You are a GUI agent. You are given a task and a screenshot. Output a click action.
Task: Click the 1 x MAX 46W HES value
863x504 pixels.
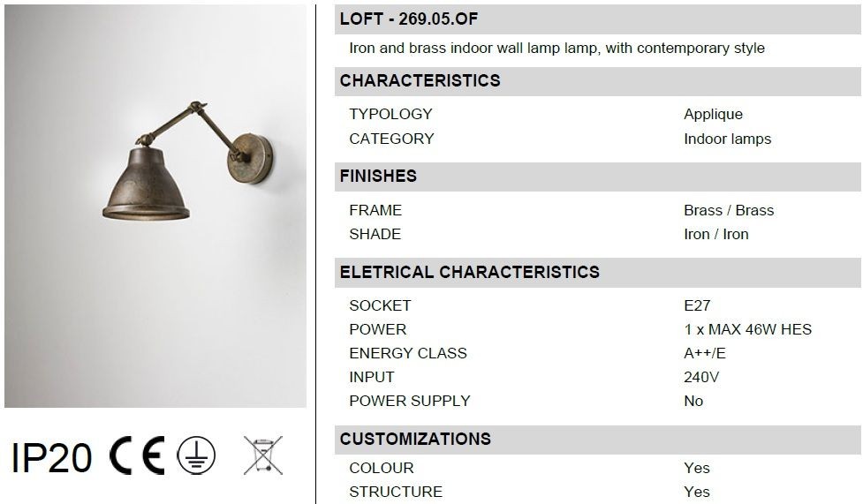[x=747, y=329]
